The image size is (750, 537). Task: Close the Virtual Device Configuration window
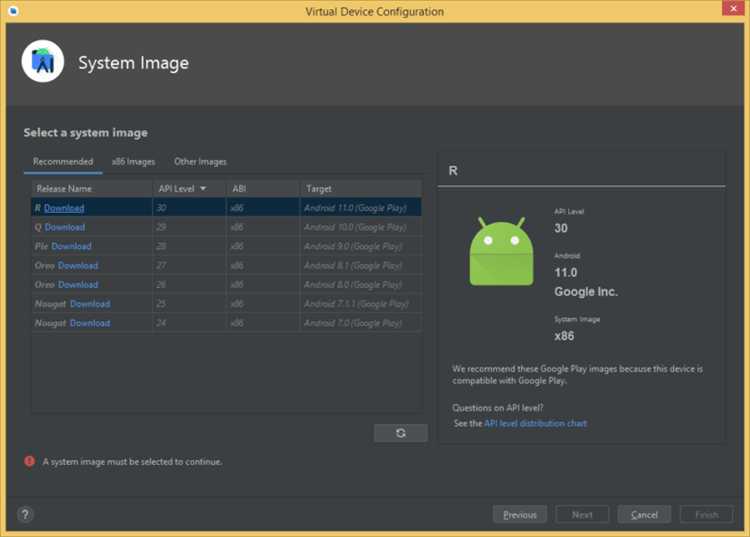(733, 9)
